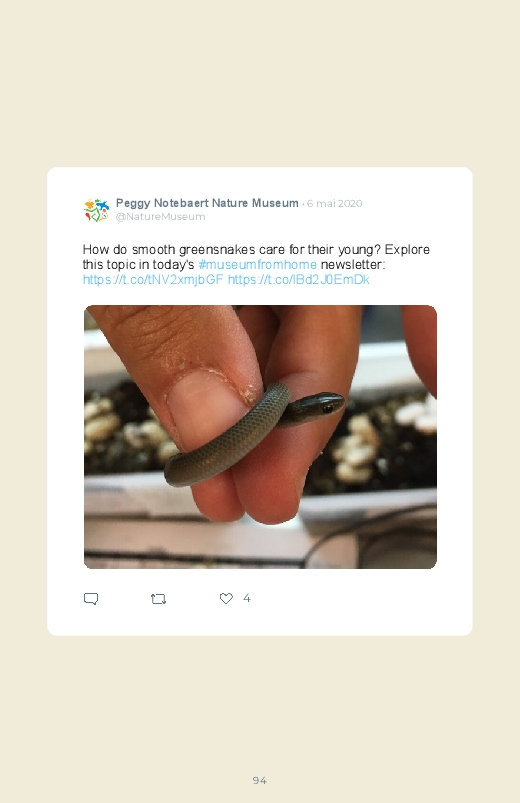The height and width of the screenshot is (803, 520).
Task: Click the retweet arrows icon
Action: [158, 599]
